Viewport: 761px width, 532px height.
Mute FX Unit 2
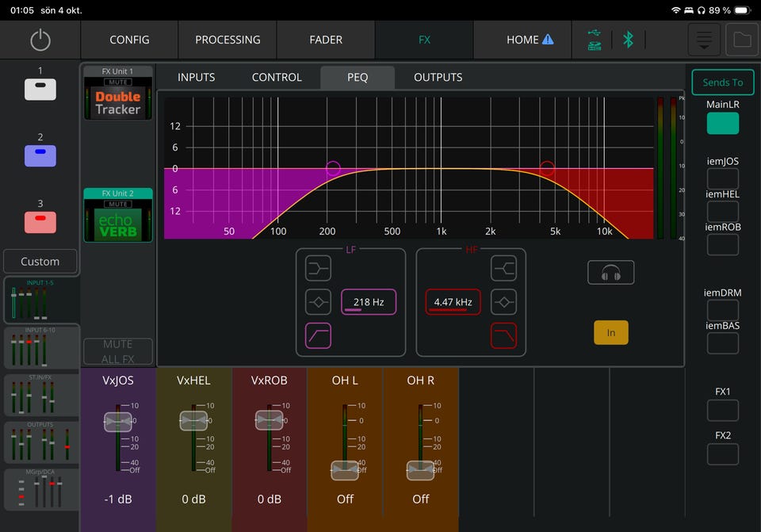pyautogui.click(x=118, y=204)
